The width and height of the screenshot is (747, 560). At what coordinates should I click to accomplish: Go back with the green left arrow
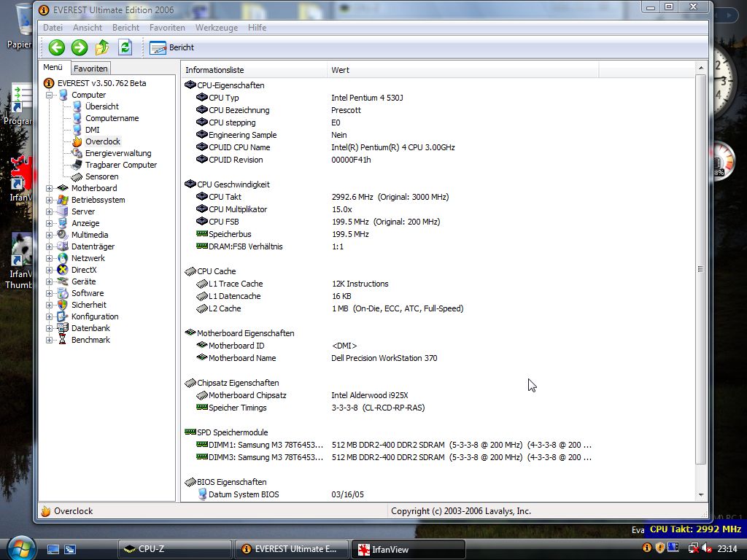pyautogui.click(x=57, y=47)
